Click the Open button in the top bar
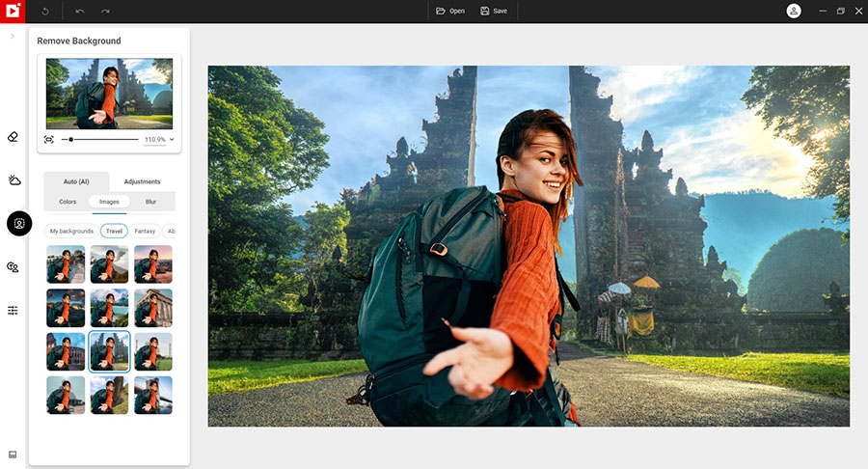868x469 pixels. coord(449,11)
